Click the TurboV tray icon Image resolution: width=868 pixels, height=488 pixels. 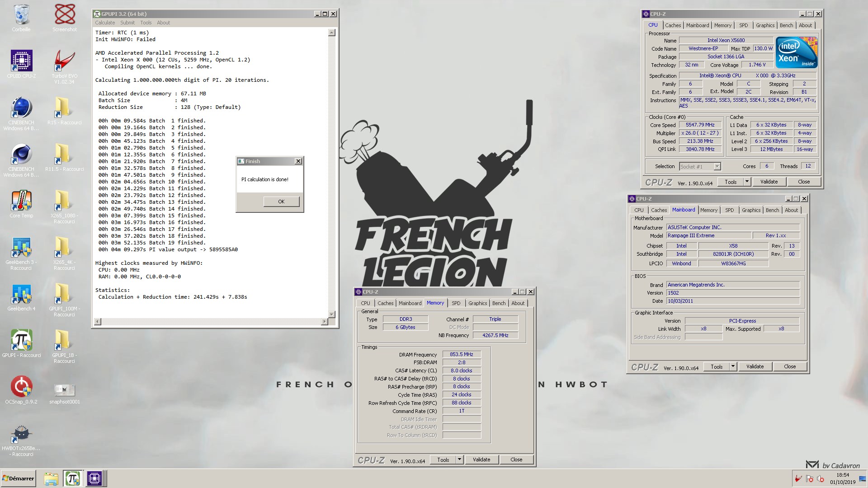point(798,479)
